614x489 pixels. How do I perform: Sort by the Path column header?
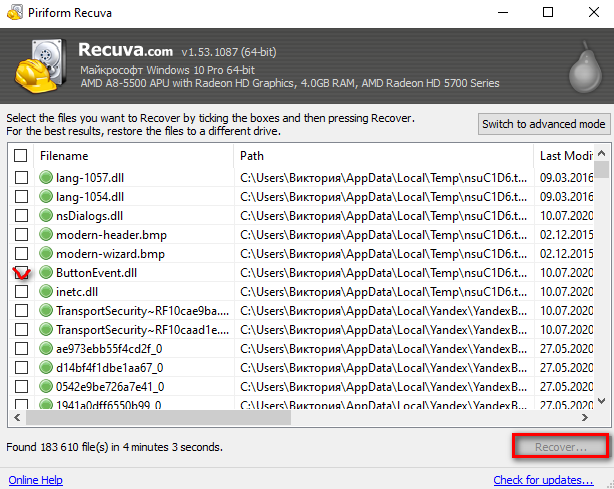384,156
